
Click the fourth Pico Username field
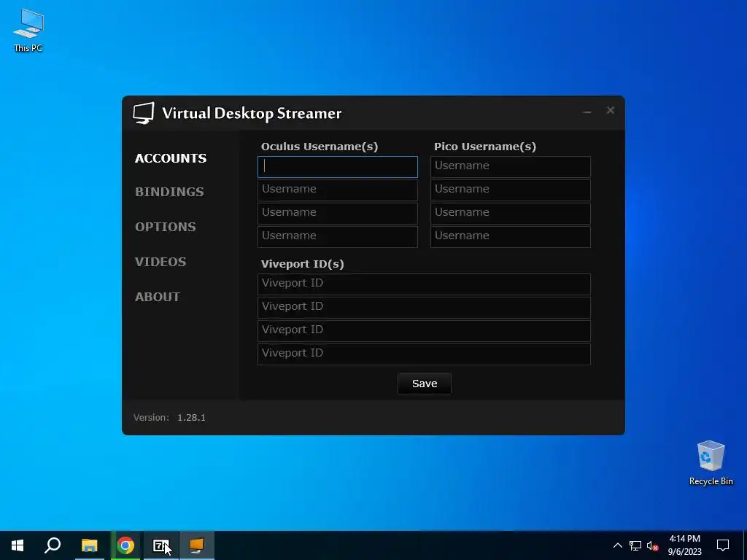(x=511, y=237)
